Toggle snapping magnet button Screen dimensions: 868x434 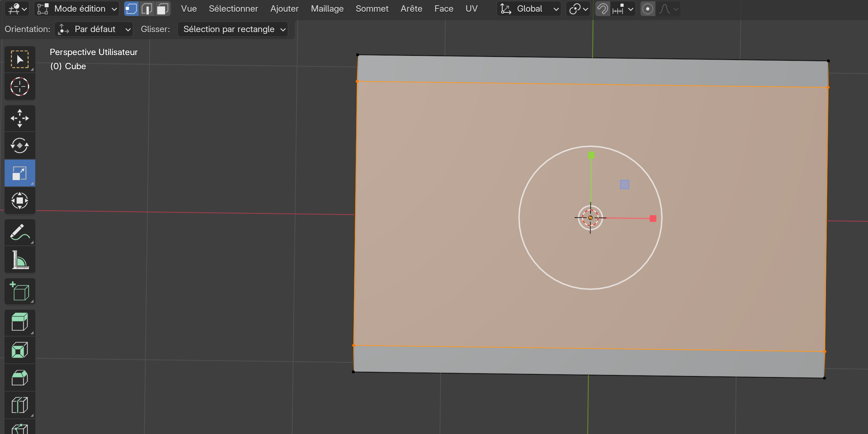[x=603, y=9]
